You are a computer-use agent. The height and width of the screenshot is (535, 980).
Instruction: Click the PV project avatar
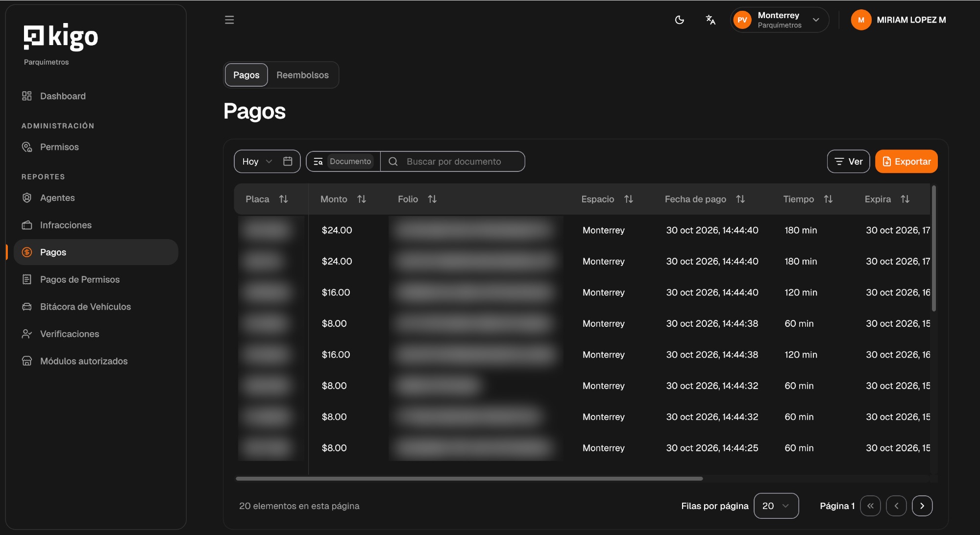click(x=742, y=20)
